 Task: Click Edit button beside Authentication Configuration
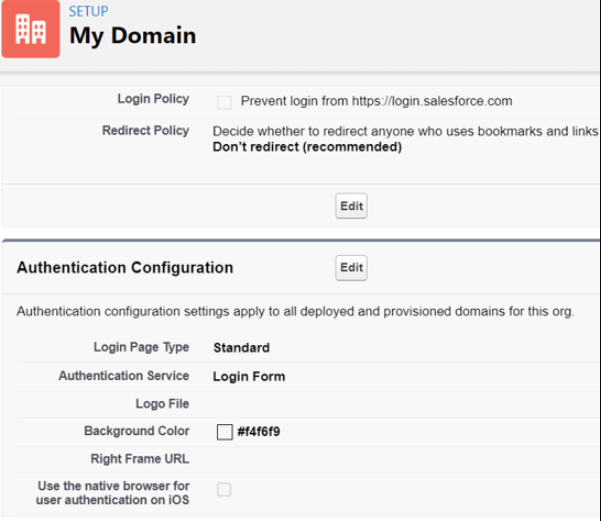point(351,268)
